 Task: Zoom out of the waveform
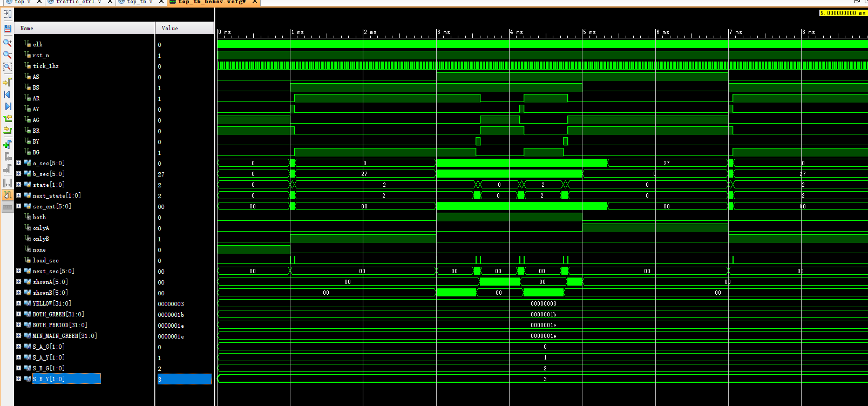pyautogui.click(x=8, y=55)
